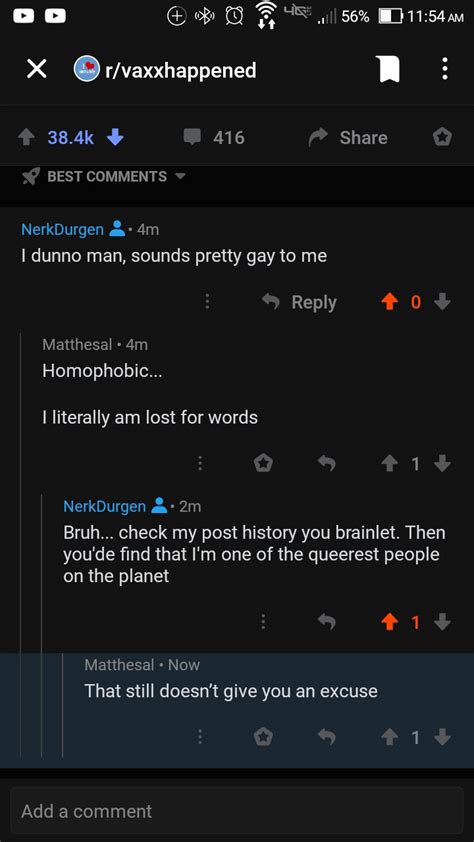Give award to the post
This screenshot has height=842, width=474.
442,137
